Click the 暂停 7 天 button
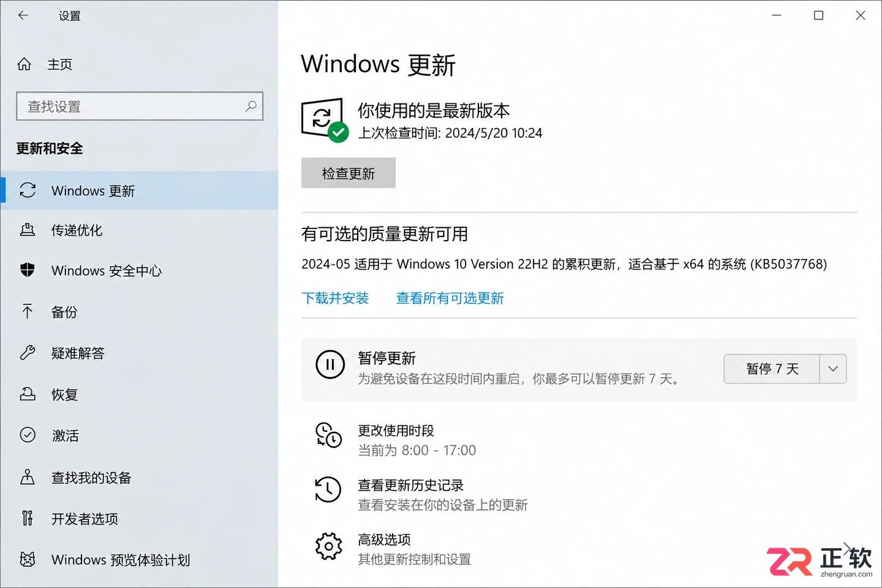This screenshot has width=882, height=588. coord(772,369)
